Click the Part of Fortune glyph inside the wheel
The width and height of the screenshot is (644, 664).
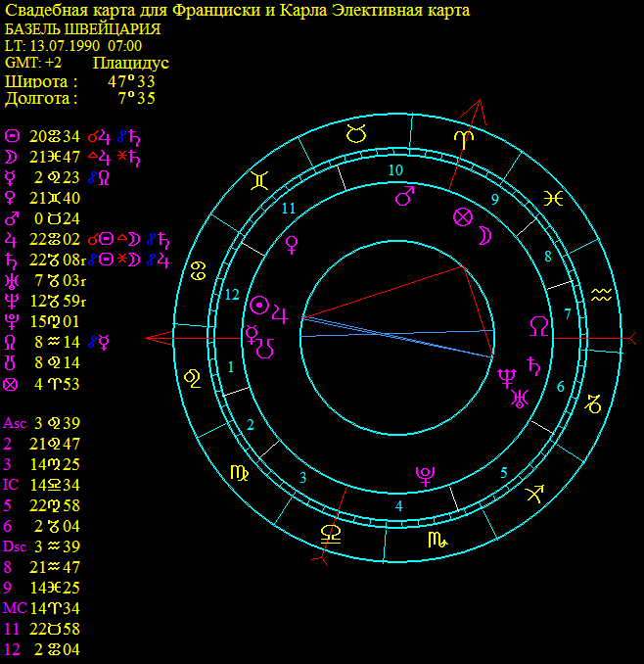click(463, 217)
